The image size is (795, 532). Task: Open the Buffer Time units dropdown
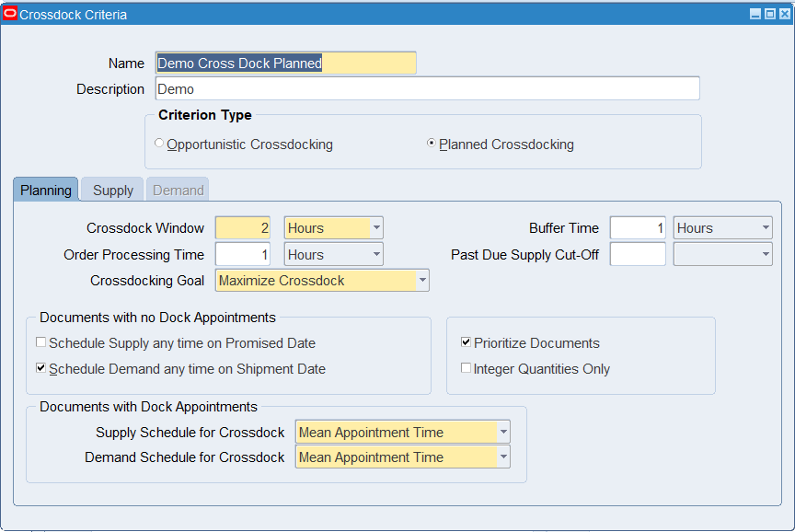(x=766, y=228)
